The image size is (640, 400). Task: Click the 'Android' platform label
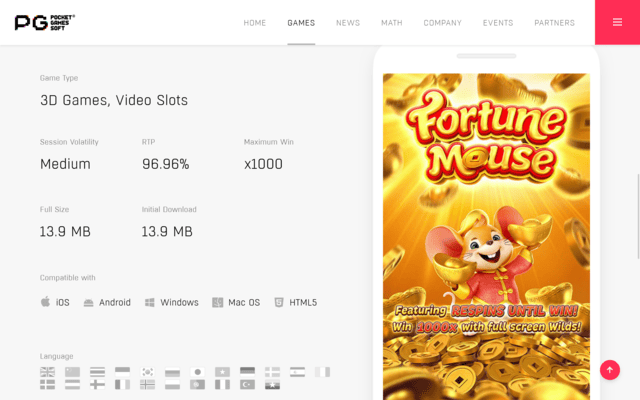tap(115, 302)
